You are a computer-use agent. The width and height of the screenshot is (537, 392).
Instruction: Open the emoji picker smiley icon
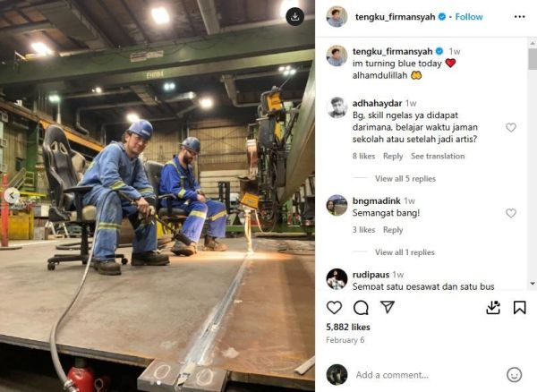pos(514,374)
